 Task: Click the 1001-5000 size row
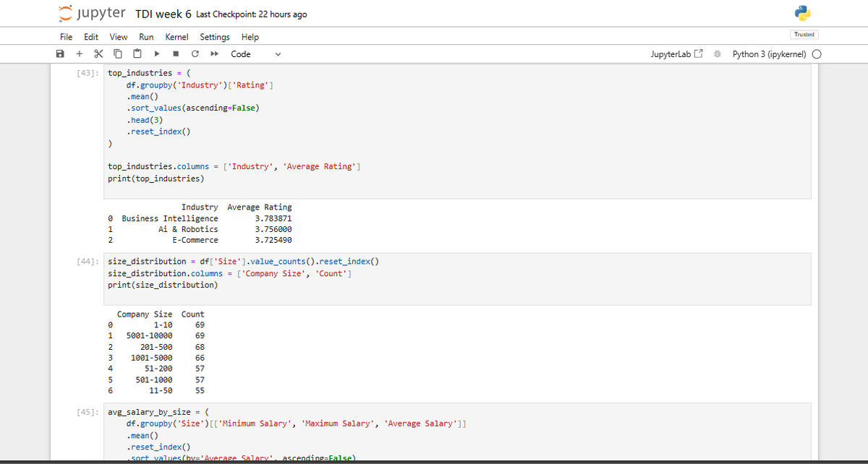pyautogui.click(x=151, y=358)
